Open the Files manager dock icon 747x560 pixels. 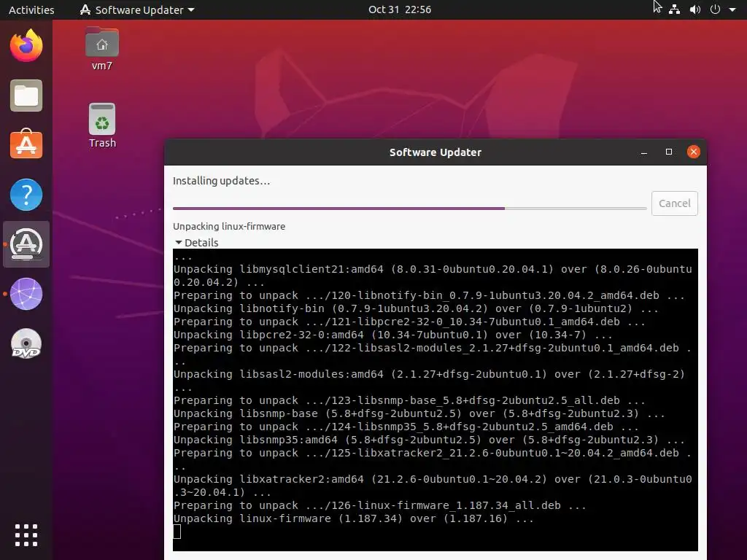click(26, 96)
